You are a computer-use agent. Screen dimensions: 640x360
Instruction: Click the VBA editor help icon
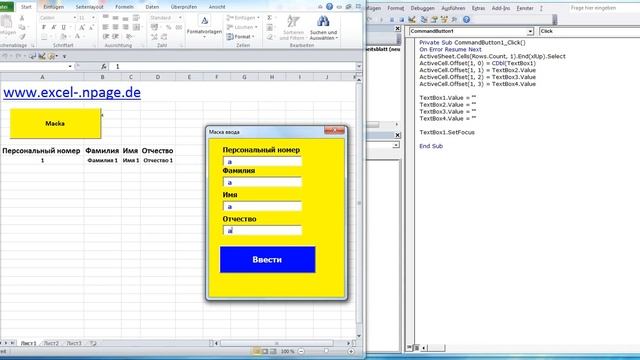[x=466, y=19]
